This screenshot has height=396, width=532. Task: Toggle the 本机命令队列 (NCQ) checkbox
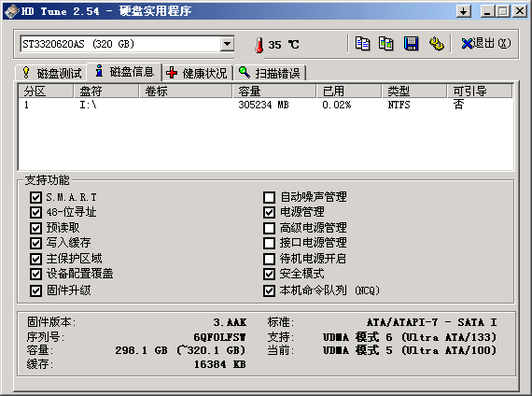point(269,290)
